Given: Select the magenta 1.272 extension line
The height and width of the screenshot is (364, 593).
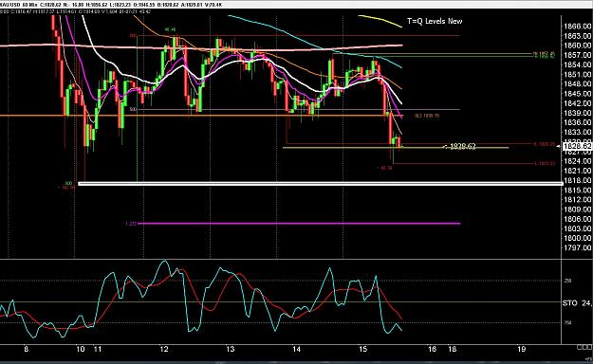Looking at the screenshot, I should [x=299, y=224].
